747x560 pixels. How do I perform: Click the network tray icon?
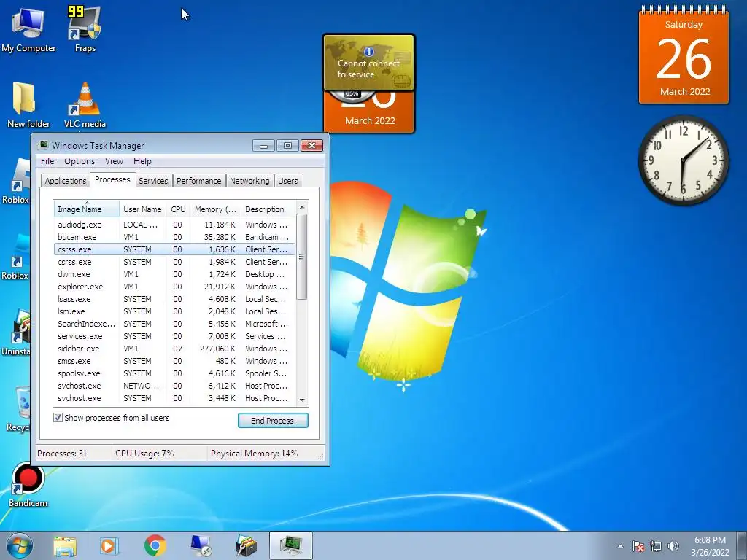coord(656,546)
